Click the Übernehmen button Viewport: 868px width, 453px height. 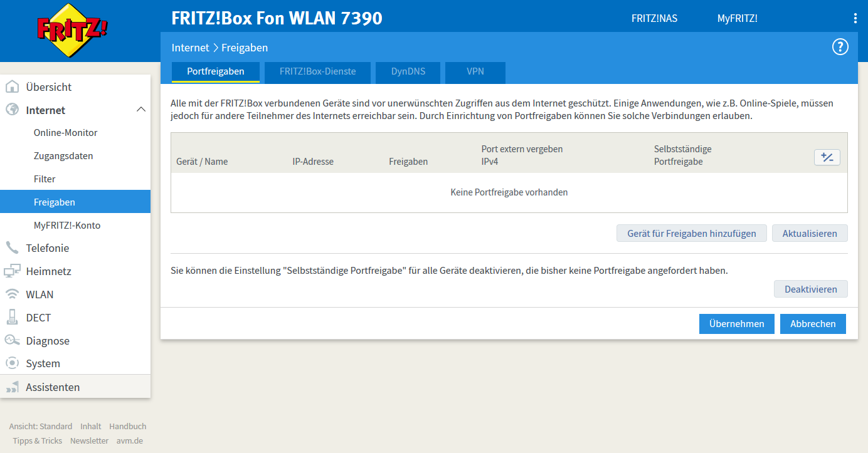tap(737, 324)
